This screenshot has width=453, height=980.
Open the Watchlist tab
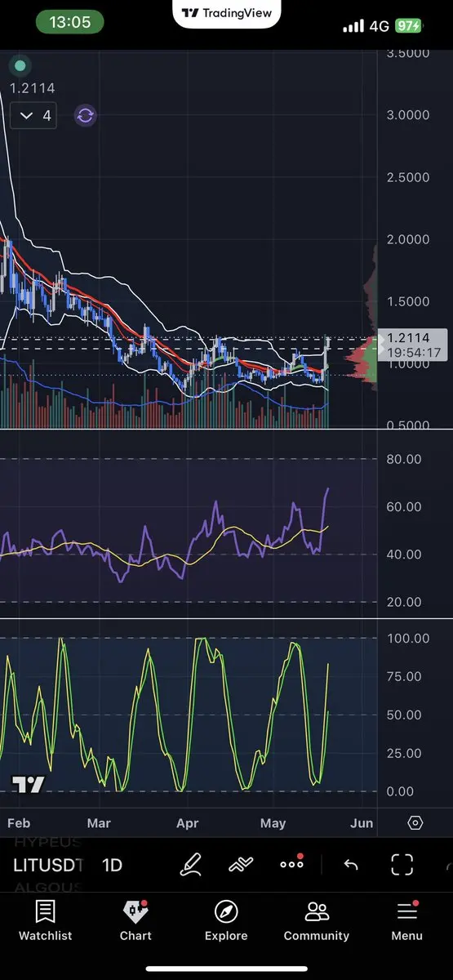click(46, 920)
